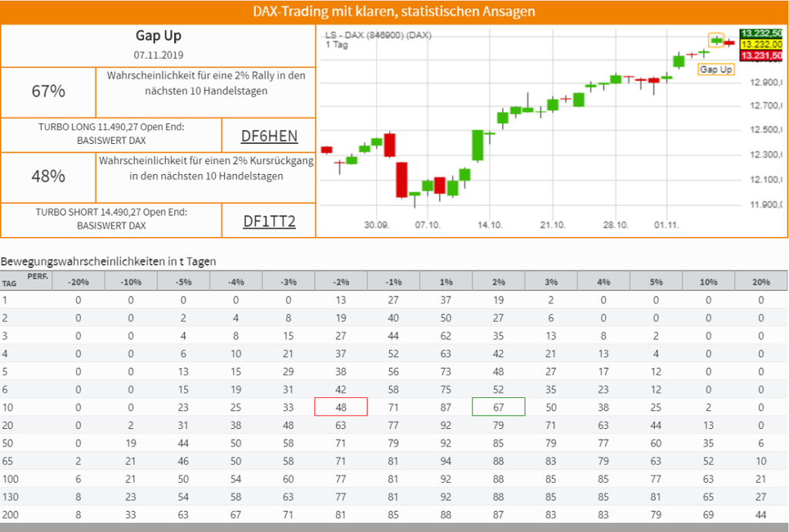Click the 'TURBO SHORT 14.490,27 Open End' text
This screenshot has height=532, width=789.
(111, 212)
